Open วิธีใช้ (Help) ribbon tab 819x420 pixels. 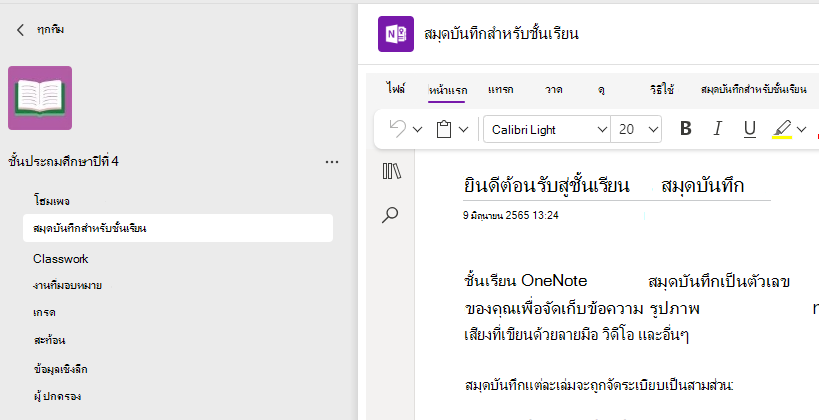662,89
